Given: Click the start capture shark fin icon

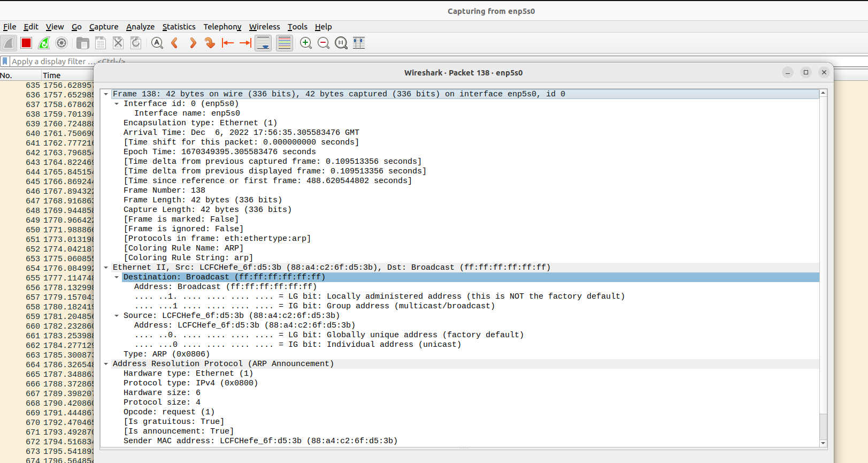Looking at the screenshot, I should [x=9, y=43].
